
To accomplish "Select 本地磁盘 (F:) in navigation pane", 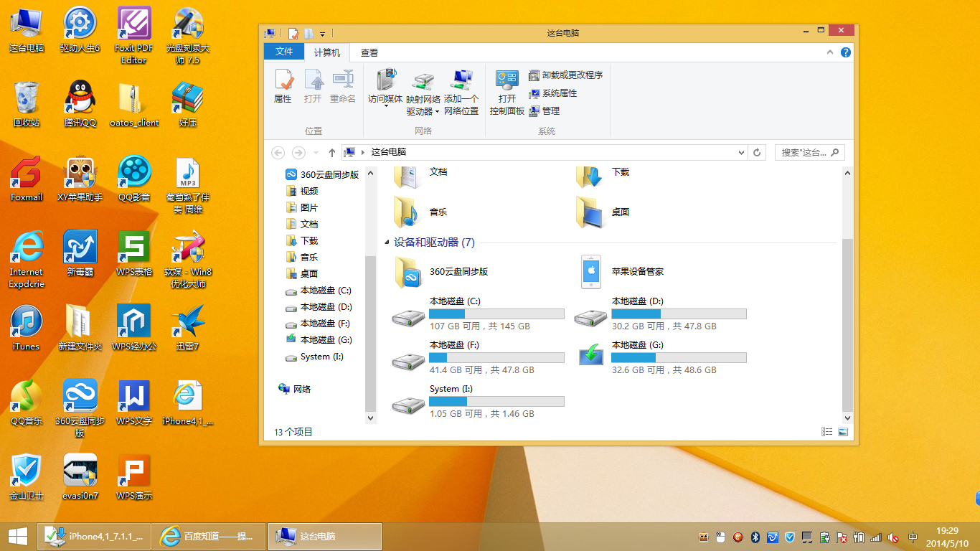I will [319, 324].
